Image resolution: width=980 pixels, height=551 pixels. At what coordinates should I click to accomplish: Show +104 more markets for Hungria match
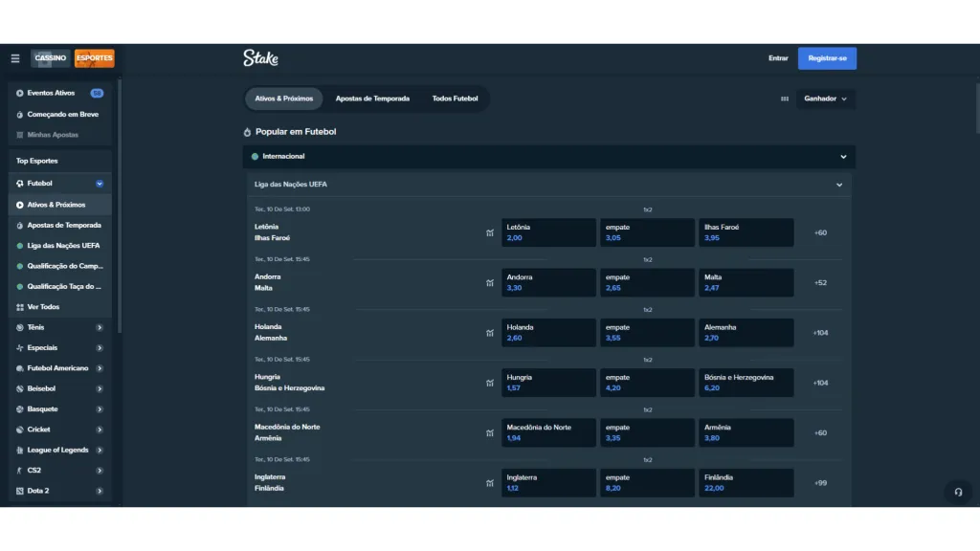click(x=820, y=383)
